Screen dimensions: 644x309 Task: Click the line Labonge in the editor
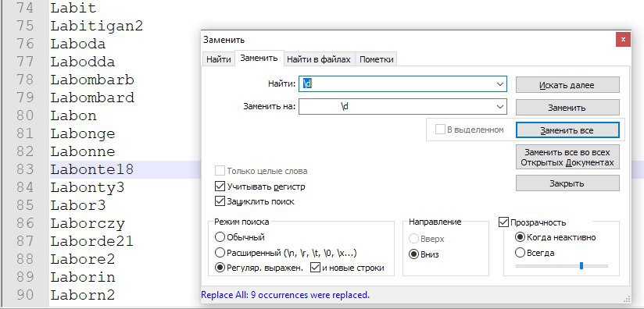click(x=83, y=133)
